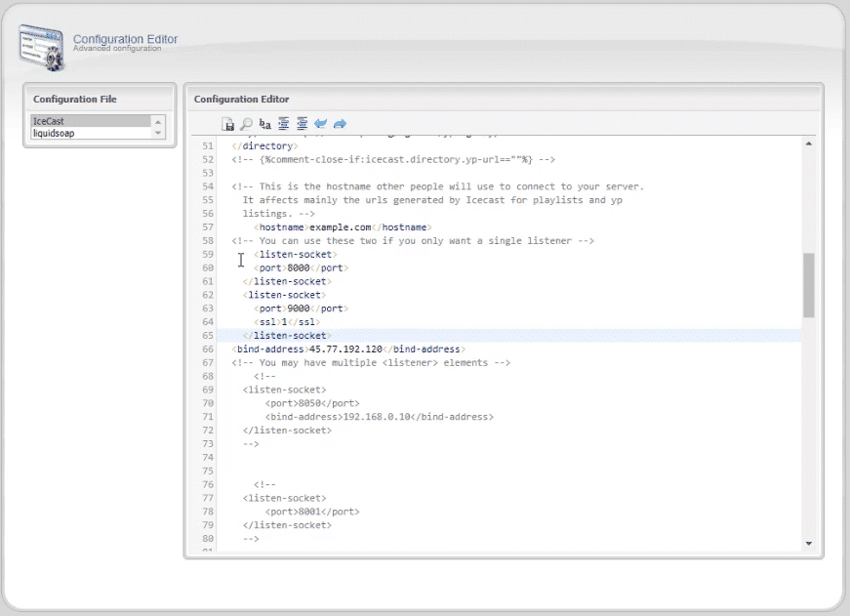Image resolution: width=850 pixels, height=616 pixels.
Task: Click the 'listings. -->' line
Action: coord(279,214)
